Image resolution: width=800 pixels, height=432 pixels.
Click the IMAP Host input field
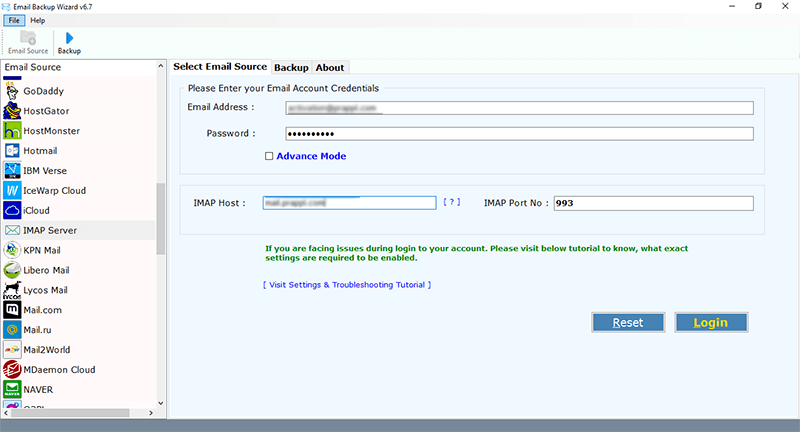pos(349,202)
